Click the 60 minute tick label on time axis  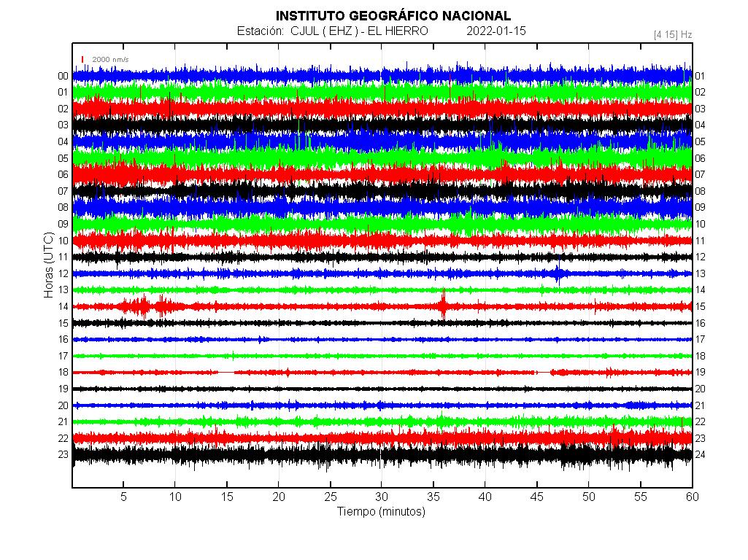(692, 497)
